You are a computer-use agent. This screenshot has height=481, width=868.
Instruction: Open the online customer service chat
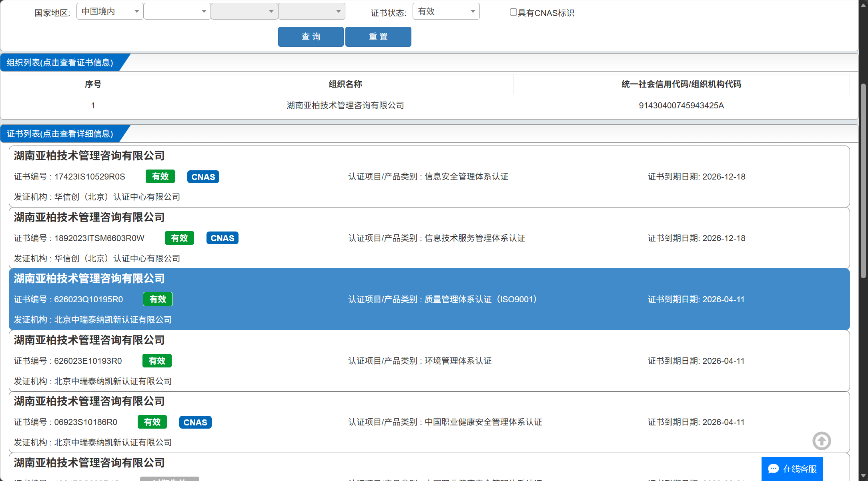tap(792, 469)
